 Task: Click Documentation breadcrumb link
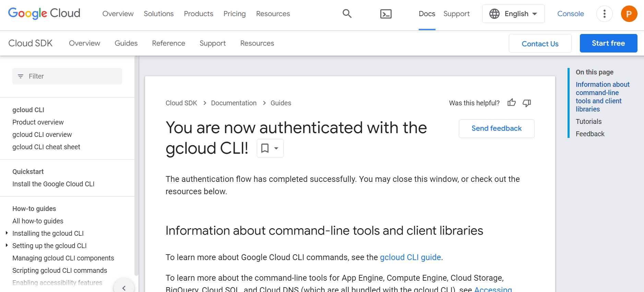click(x=234, y=103)
